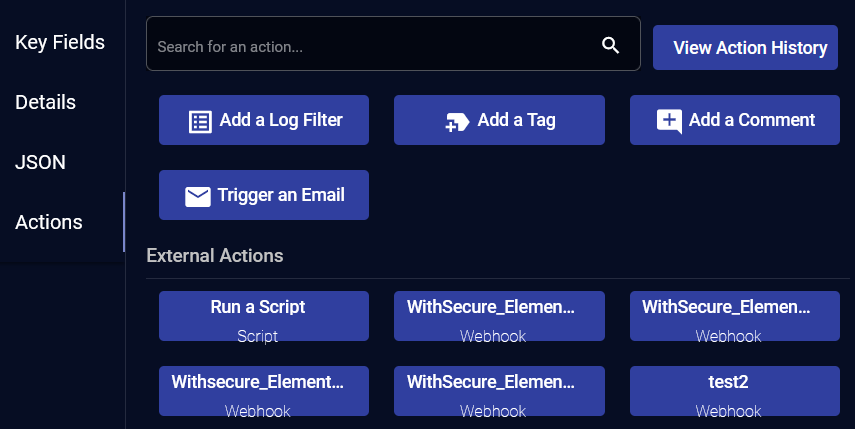The height and width of the screenshot is (429, 855).
Task: Click the magnifying glass search icon
Action: pos(610,45)
